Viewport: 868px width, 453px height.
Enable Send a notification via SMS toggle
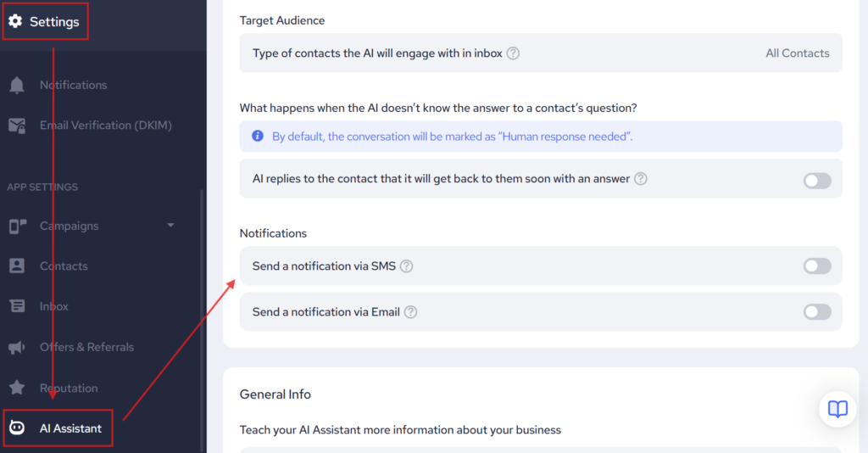(x=817, y=266)
